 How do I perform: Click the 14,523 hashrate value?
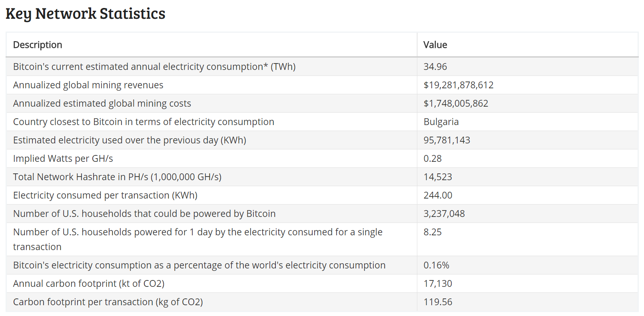tap(437, 177)
